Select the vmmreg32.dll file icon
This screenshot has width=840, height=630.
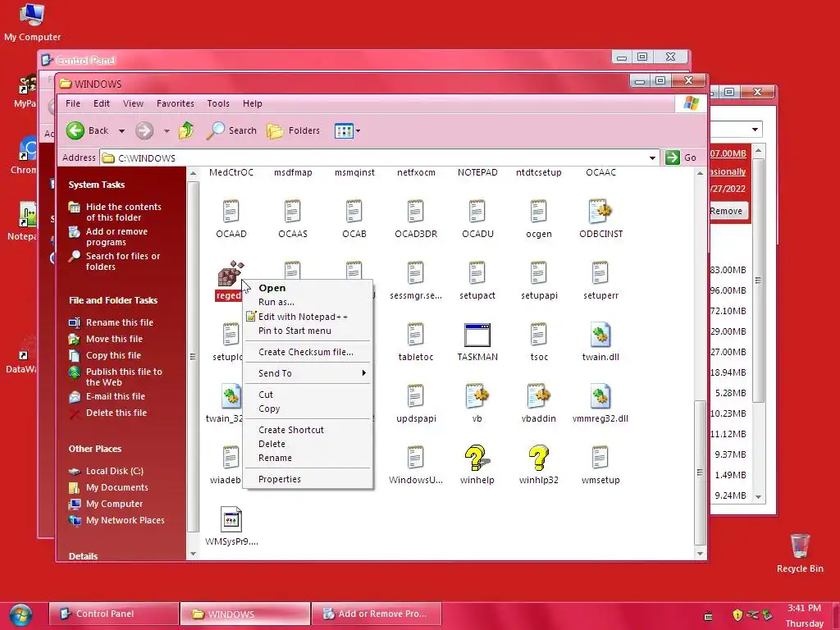click(600, 396)
